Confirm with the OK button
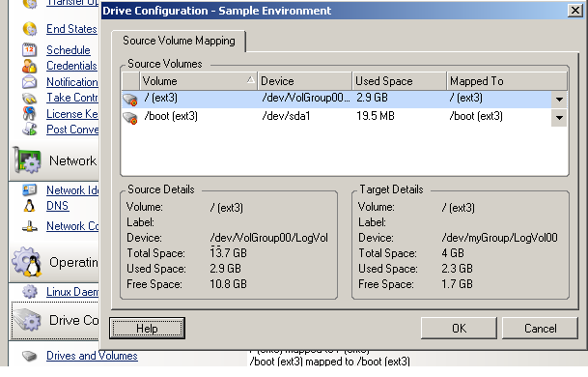Screen dimensions: 588x377 pos(459,329)
